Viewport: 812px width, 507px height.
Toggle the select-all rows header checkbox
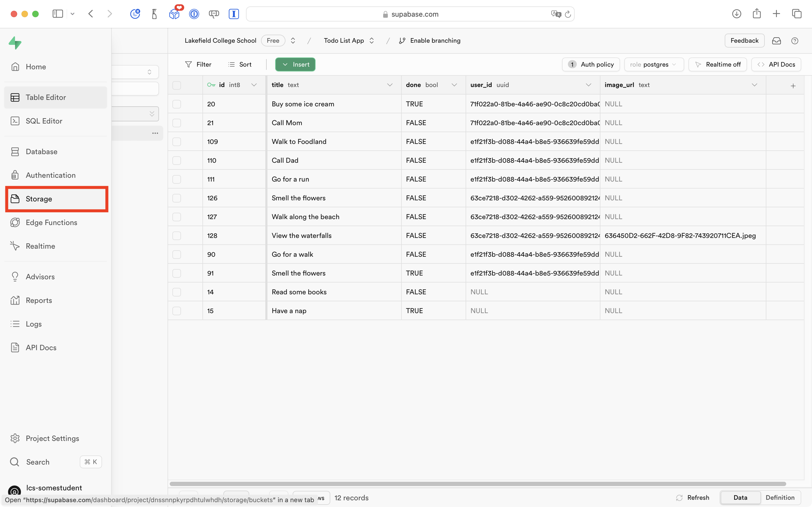coord(177,85)
